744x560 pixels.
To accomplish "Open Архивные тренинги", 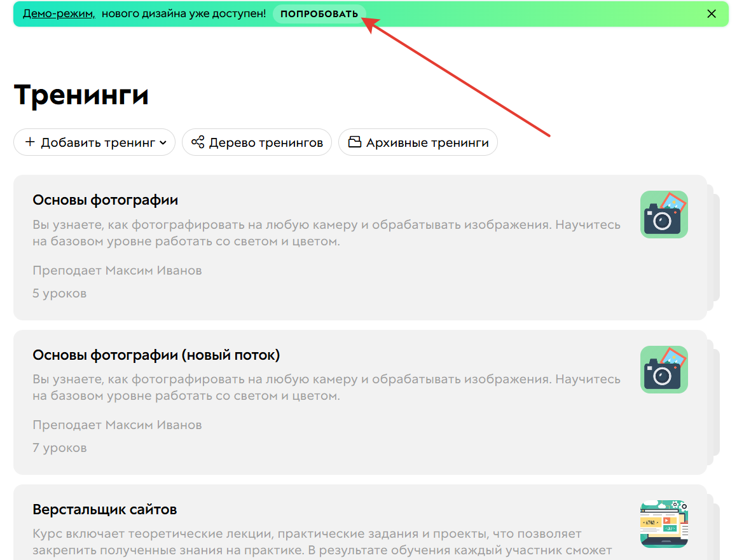I will (418, 142).
